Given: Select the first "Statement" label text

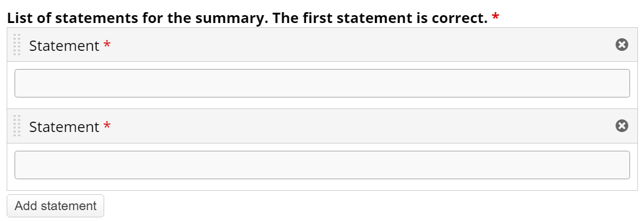Looking at the screenshot, I should (x=64, y=45).
